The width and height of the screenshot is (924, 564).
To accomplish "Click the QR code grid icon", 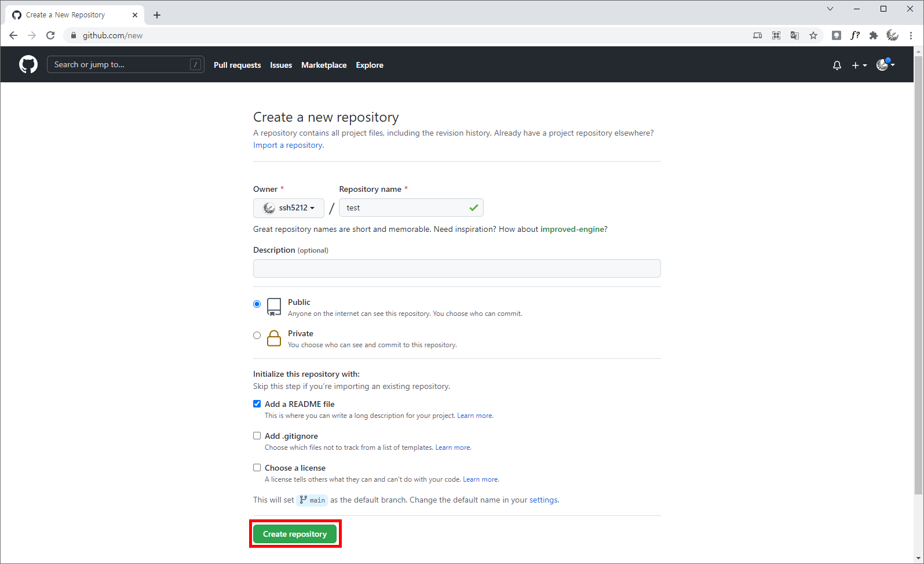I will 776,35.
